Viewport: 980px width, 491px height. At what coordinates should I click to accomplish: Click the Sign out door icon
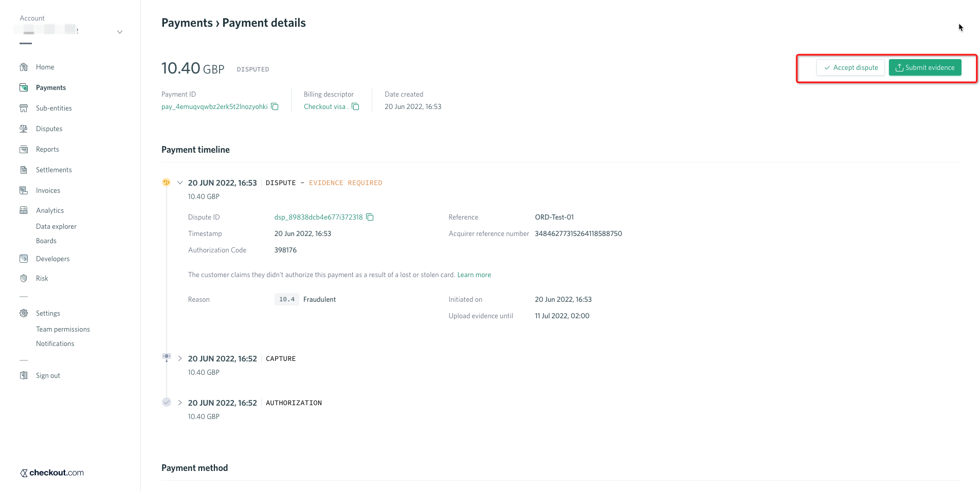point(24,375)
